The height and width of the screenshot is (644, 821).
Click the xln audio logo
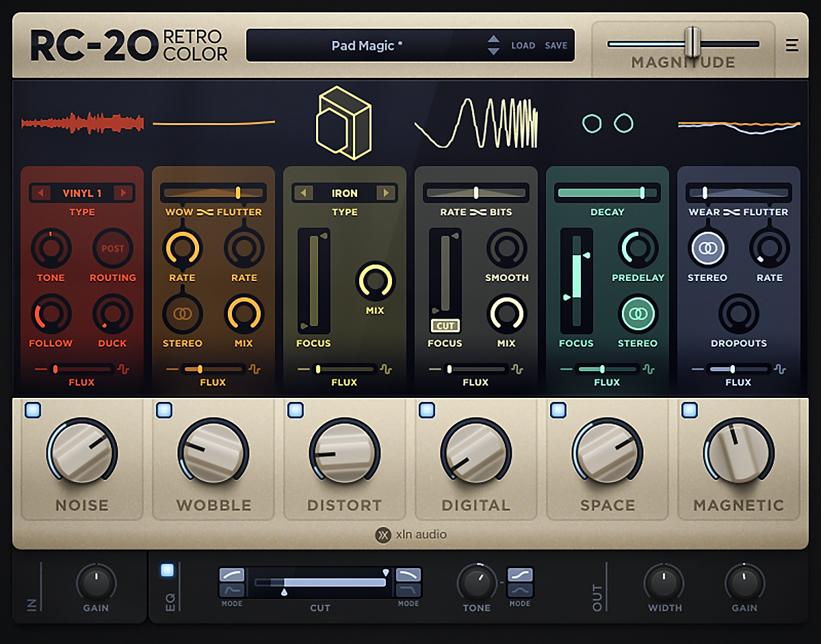pyautogui.click(x=410, y=535)
